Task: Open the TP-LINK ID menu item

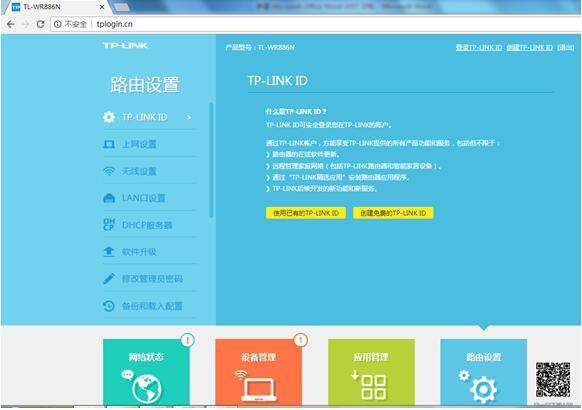Action: pos(149,117)
